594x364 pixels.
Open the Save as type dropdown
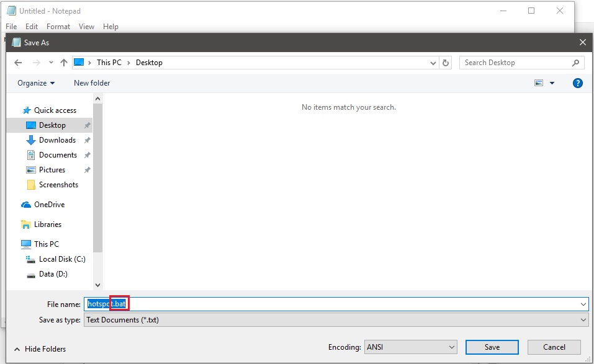click(582, 319)
